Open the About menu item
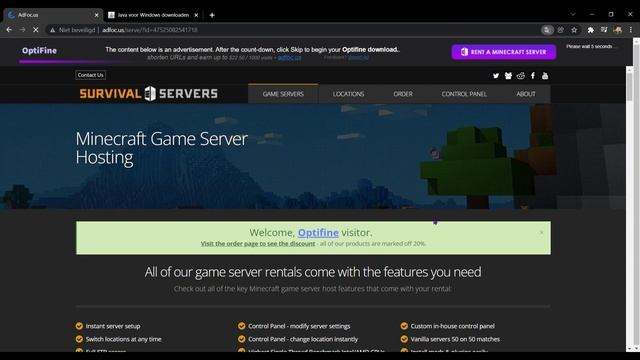640x360 pixels. (x=526, y=94)
